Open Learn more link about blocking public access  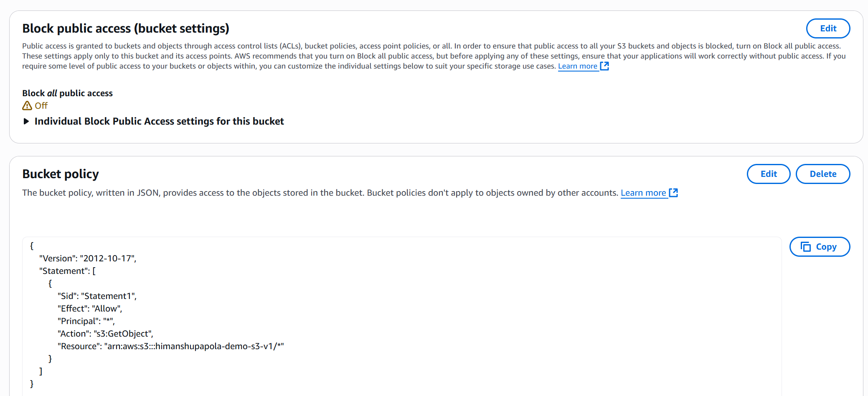[x=577, y=66]
